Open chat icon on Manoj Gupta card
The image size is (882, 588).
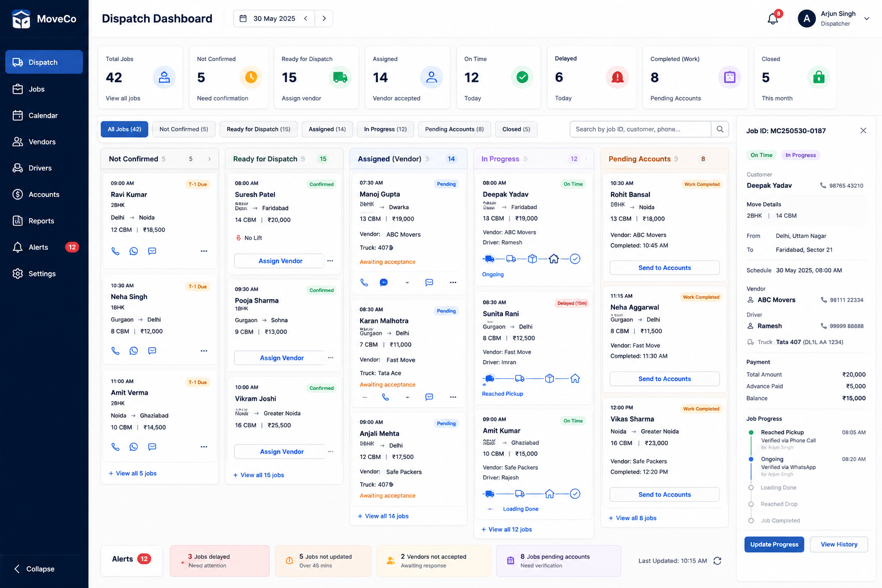click(x=384, y=283)
